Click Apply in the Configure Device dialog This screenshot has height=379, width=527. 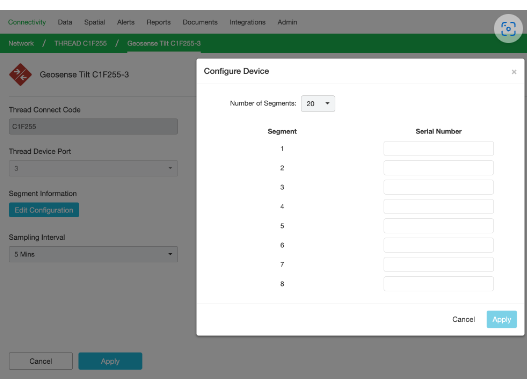(501, 319)
